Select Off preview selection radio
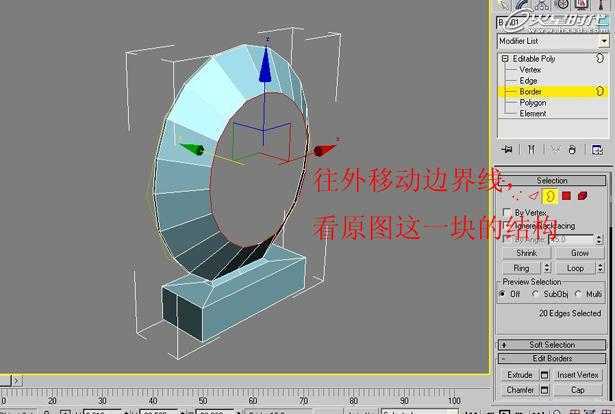Screen dimensions: 615x414 [x=502, y=294]
